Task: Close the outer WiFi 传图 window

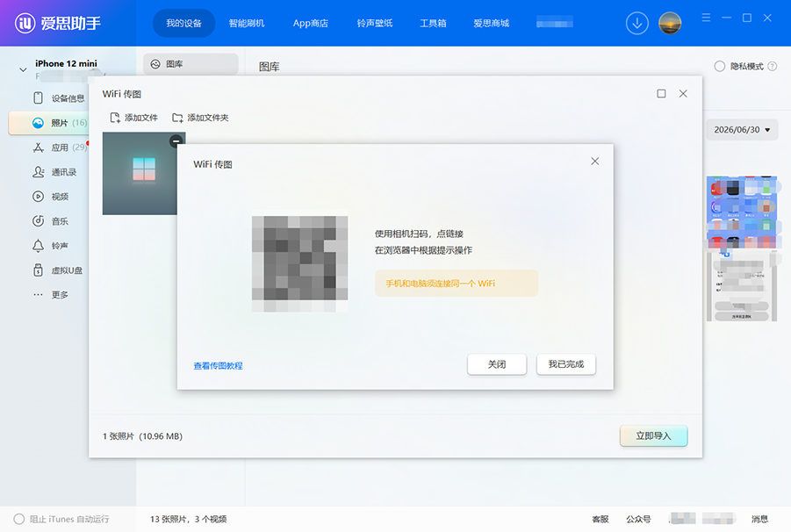Action: click(683, 94)
